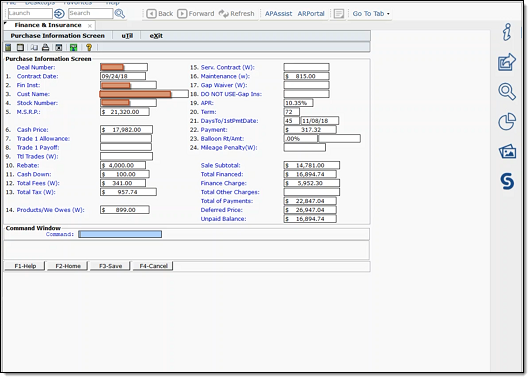Click the notepad icon in the toolbar
531x380 pixels.
point(20,47)
